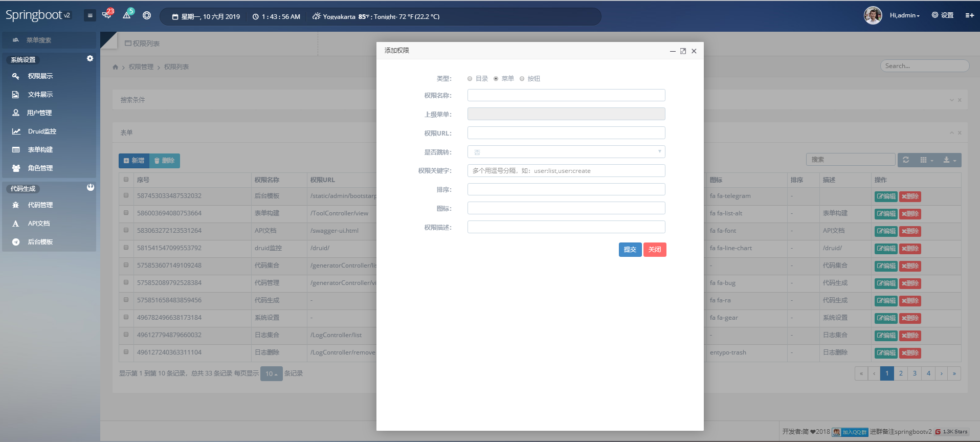This screenshot has height=442, width=980.
Task: Click the table 搜索 search field
Action: [x=851, y=160]
